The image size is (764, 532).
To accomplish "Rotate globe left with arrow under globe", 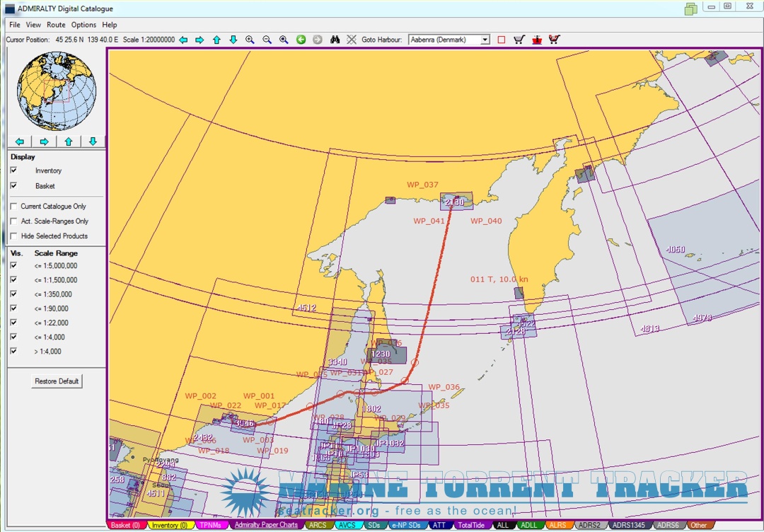I will pyautogui.click(x=20, y=141).
